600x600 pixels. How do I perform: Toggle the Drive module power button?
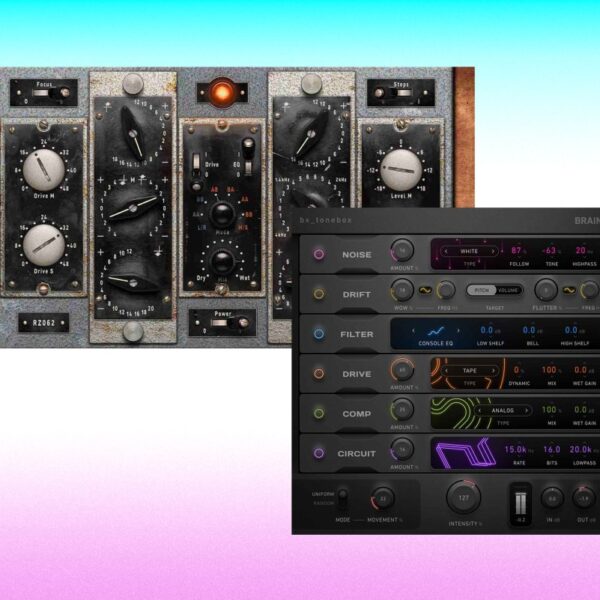(319, 373)
